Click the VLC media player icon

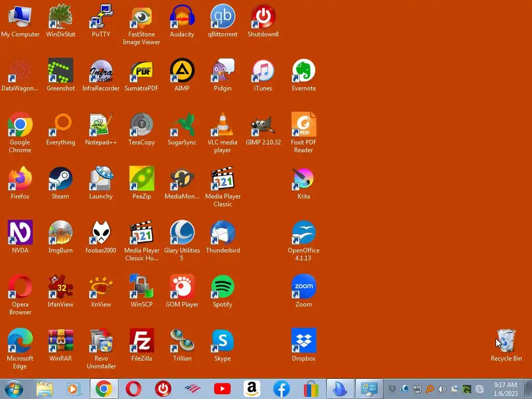point(222,124)
